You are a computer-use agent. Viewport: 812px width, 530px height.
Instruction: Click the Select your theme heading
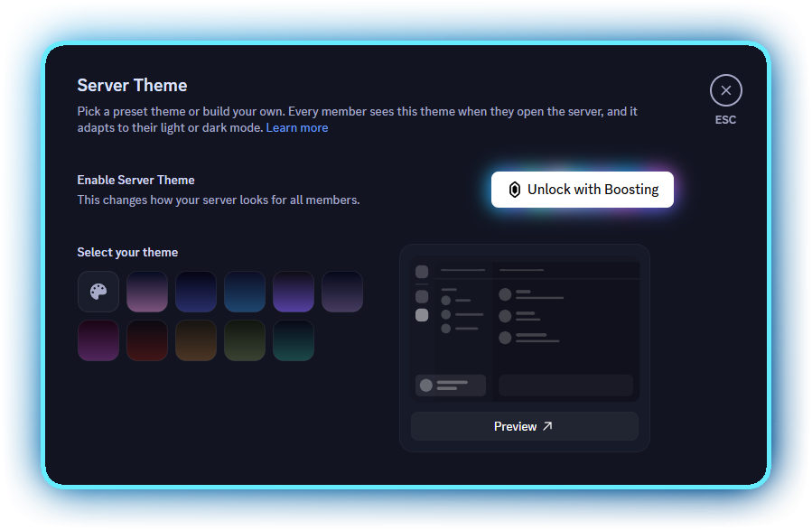(127, 253)
